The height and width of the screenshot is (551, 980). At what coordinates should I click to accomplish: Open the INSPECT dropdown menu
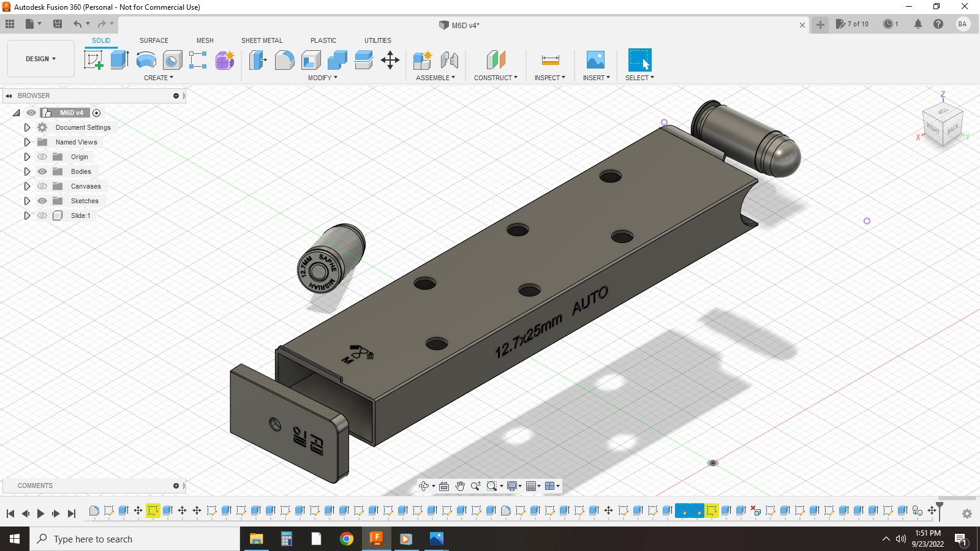[550, 78]
